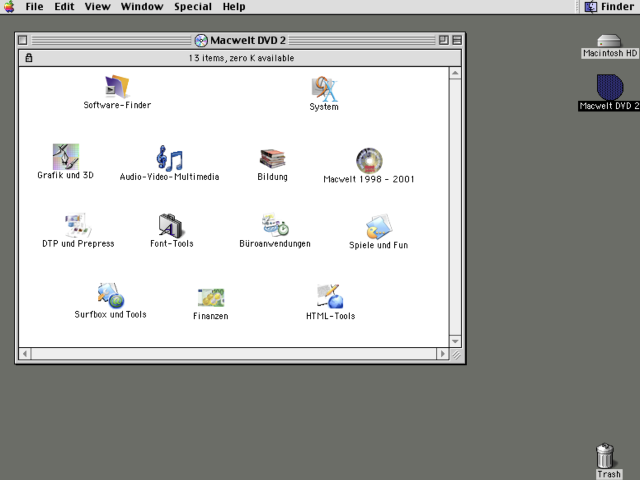Image resolution: width=640 pixels, height=480 pixels.
Task: Select the Font-Tools briefcase icon
Action: (x=171, y=225)
